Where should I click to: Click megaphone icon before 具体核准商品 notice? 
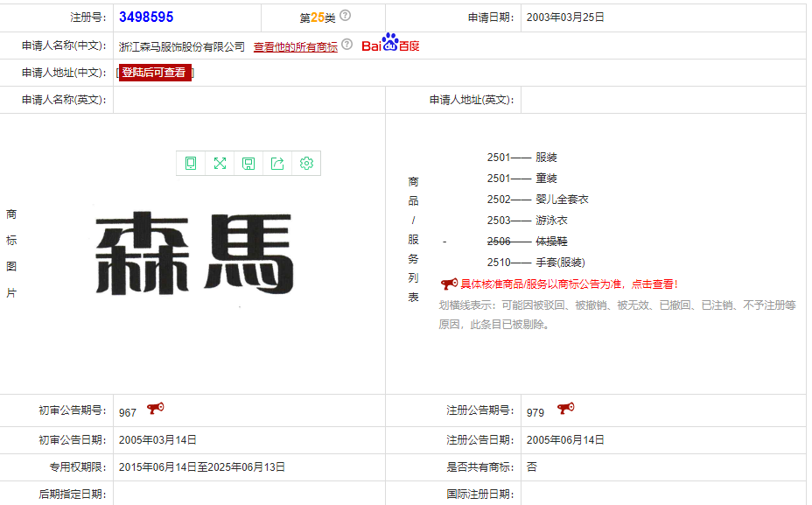coord(449,284)
